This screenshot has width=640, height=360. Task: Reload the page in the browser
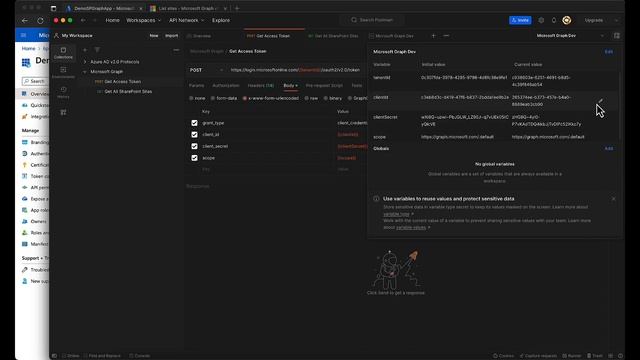[40, 20]
